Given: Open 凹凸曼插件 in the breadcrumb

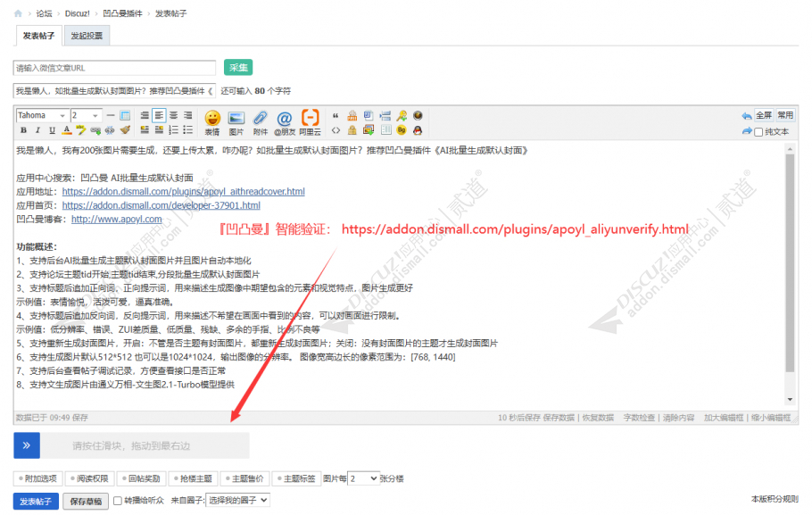Looking at the screenshot, I should click(122, 13).
